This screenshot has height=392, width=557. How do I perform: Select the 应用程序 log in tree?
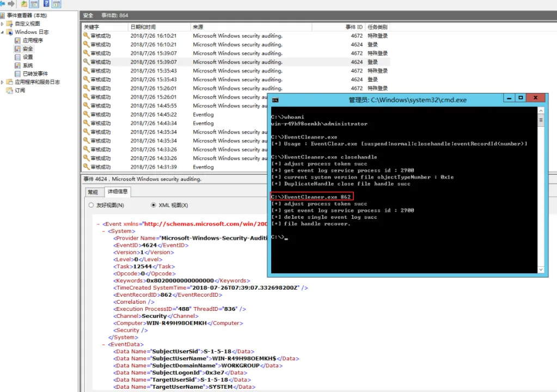pyautogui.click(x=33, y=40)
